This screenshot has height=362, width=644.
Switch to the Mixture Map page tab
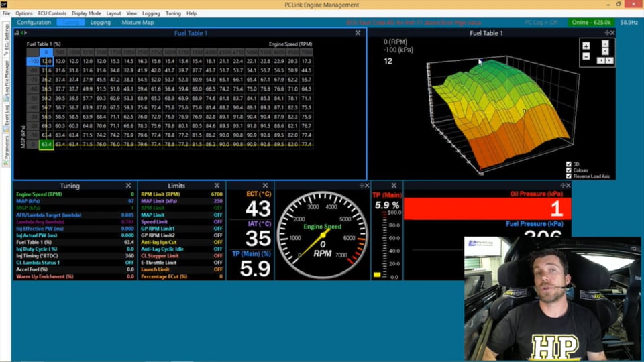point(138,23)
